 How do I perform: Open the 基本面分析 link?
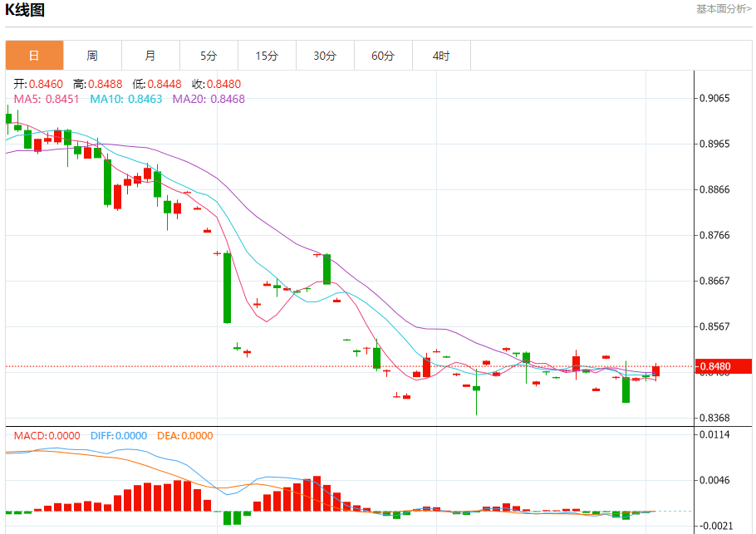(x=724, y=8)
